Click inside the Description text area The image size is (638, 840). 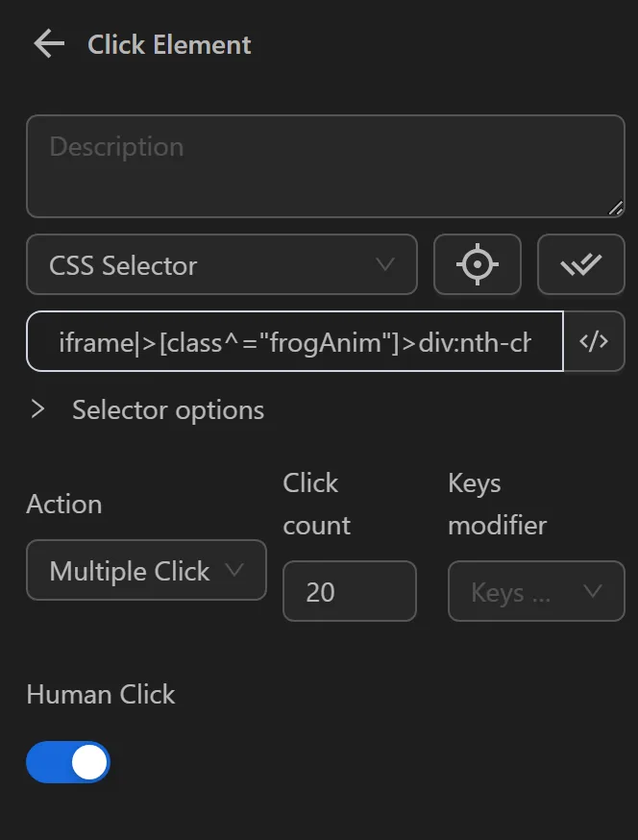tap(325, 165)
